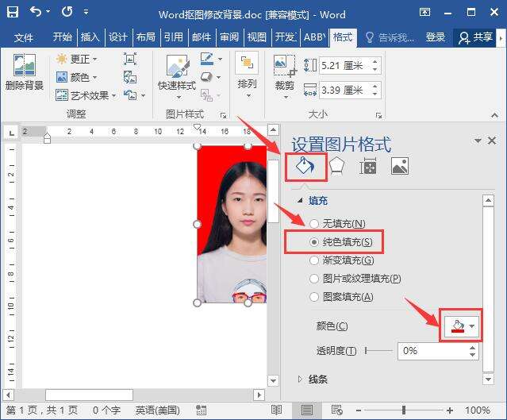Undo the last action
Image resolution: width=507 pixels, height=420 pixels.
pos(36,12)
